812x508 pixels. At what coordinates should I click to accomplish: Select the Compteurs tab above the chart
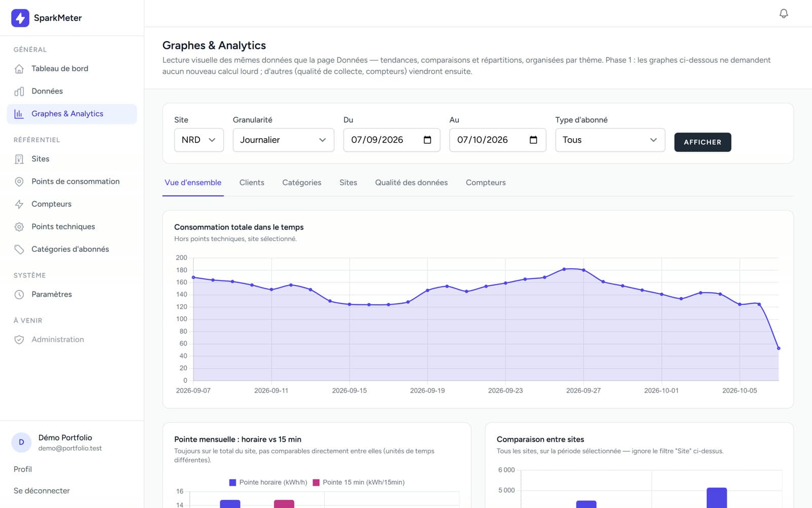(x=486, y=182)
